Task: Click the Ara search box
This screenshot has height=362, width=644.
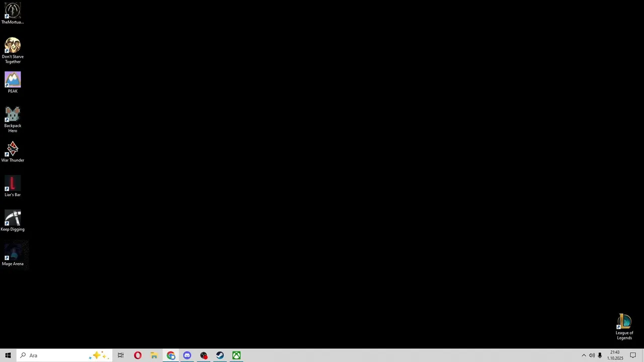Action: pyautogui.click(x=64, y=355)
